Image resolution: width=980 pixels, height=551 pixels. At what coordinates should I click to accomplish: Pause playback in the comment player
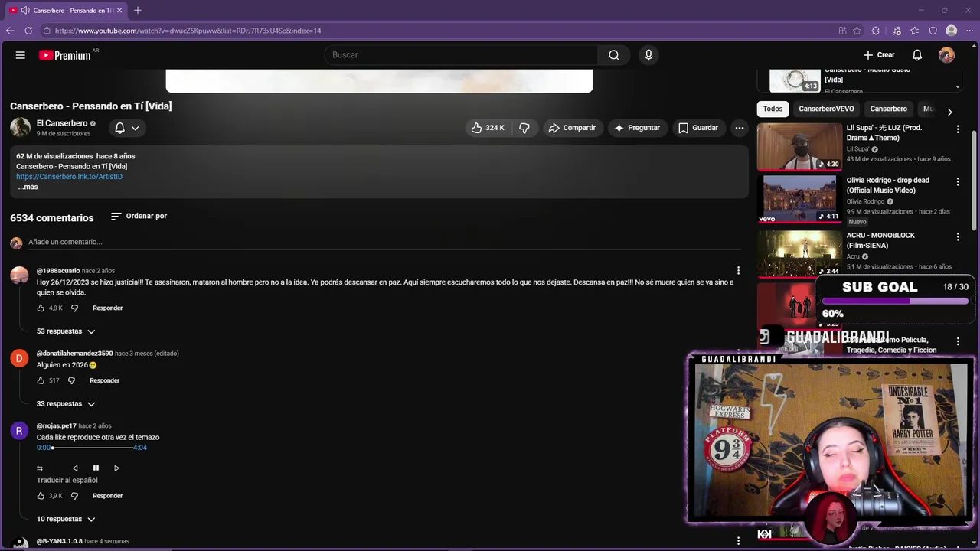(x=96, y=468)
